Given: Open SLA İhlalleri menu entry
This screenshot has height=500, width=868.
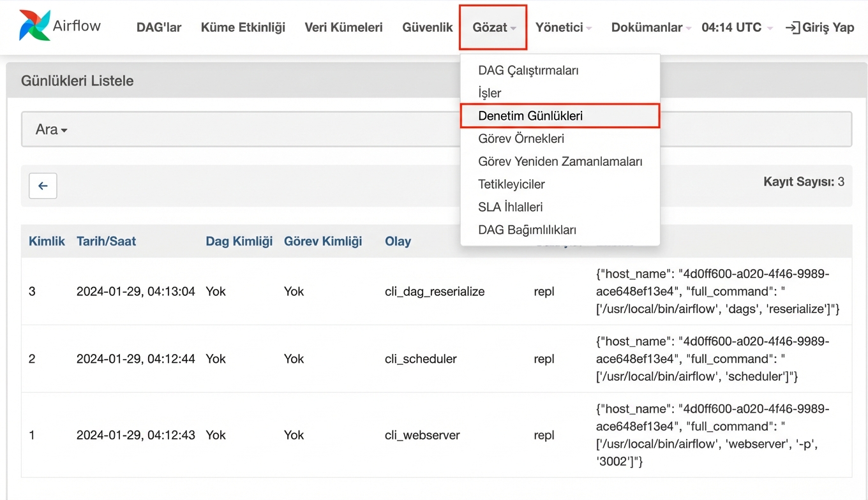Looking at the screenshot, I should [x=510, y=207].
